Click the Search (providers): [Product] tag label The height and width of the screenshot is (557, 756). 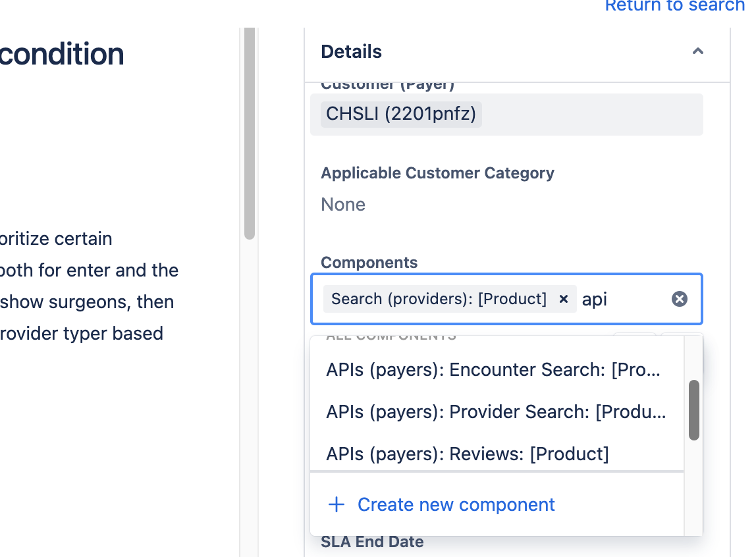(x=439, y=299)
